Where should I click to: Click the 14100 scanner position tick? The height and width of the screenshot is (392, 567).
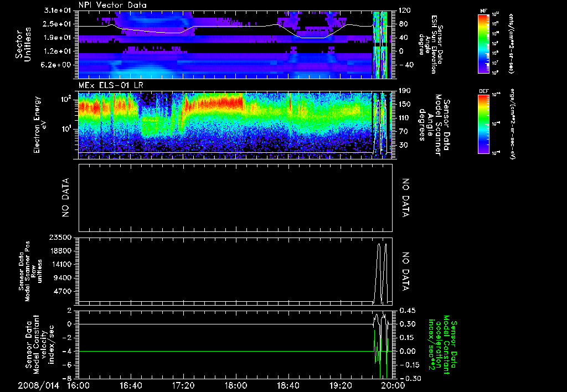tap(60, 264)
